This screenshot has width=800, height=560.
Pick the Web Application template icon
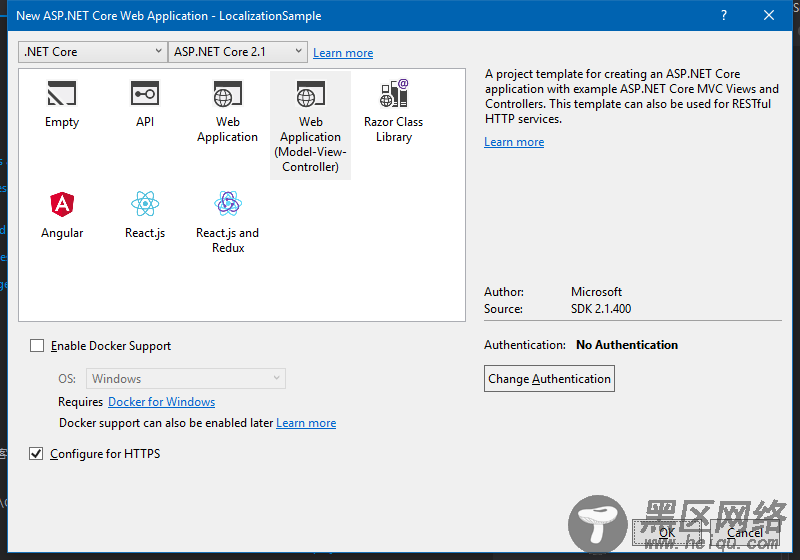pyautogui.click(x=228, y=94)
